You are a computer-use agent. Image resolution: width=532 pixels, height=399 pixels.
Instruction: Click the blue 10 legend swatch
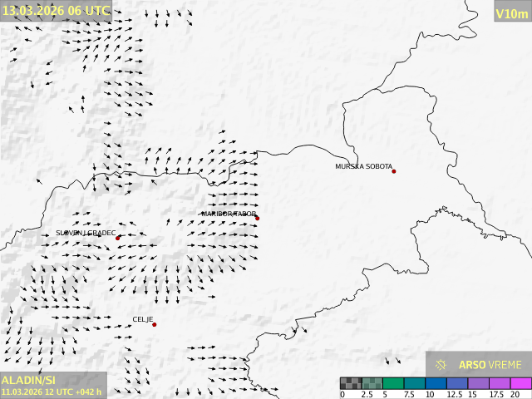(436, 384)
